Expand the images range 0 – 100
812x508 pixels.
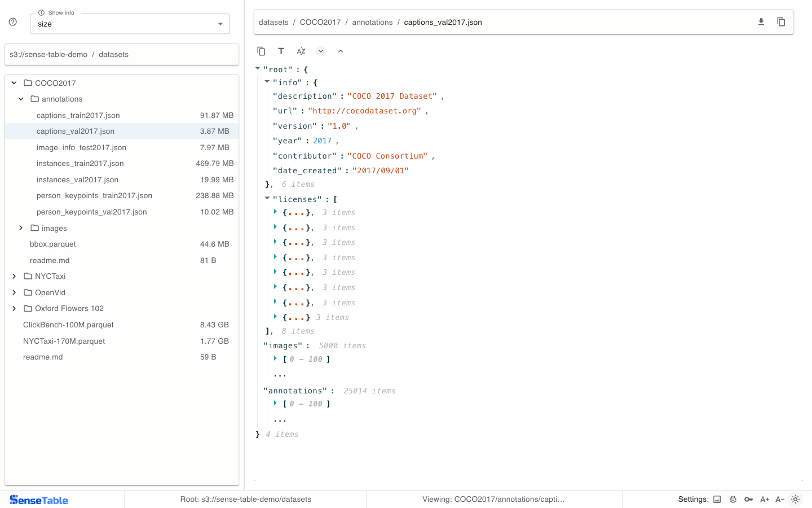point(275,359)
